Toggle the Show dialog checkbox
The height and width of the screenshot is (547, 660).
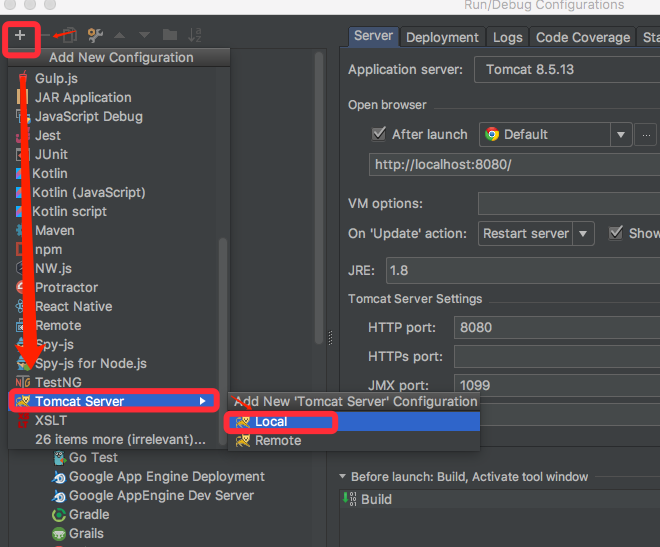coord(615,232)
